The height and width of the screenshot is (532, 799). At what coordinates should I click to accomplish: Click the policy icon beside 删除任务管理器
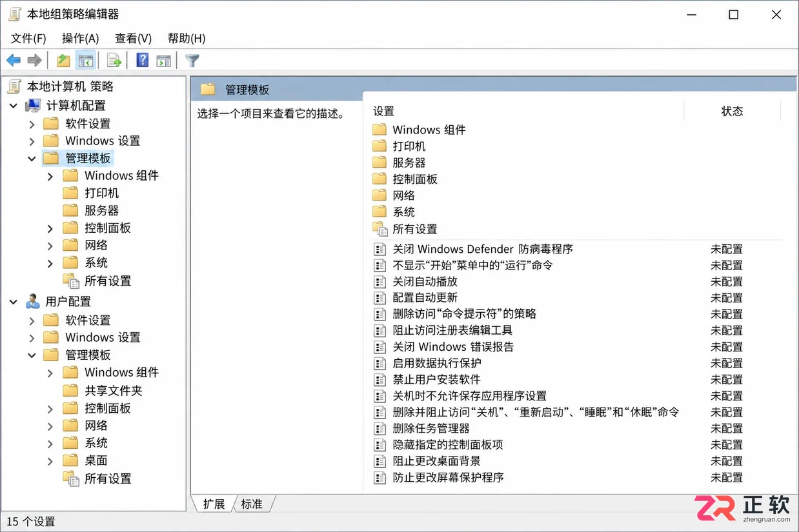380,428
